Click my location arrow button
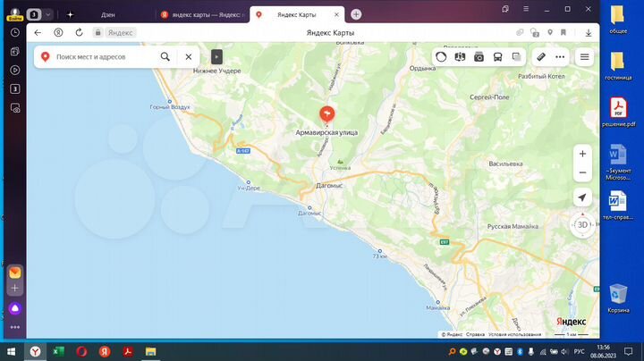Viewport: 644px width, 361px height. pyautogui.click(x=582, y=197)
